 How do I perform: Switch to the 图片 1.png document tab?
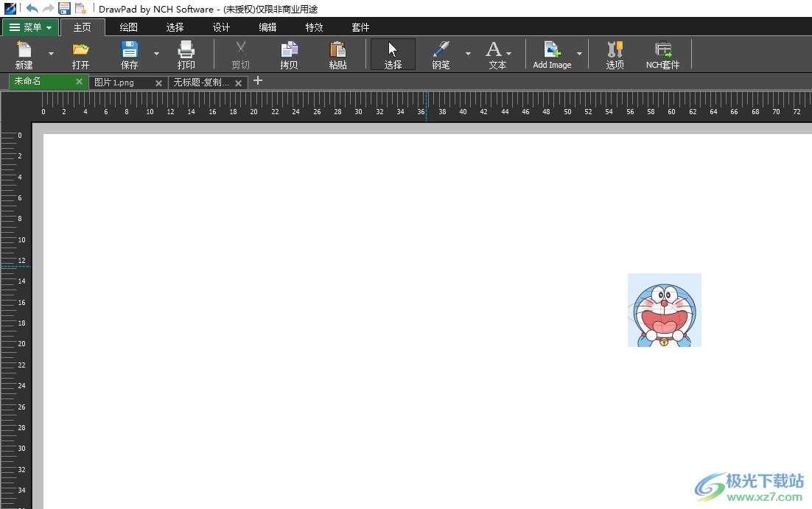coord(121,83)
